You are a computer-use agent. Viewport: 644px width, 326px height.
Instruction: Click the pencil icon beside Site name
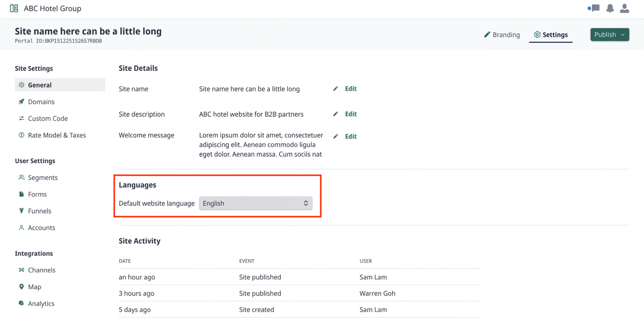pyautogui.click(x=336, y=89)
